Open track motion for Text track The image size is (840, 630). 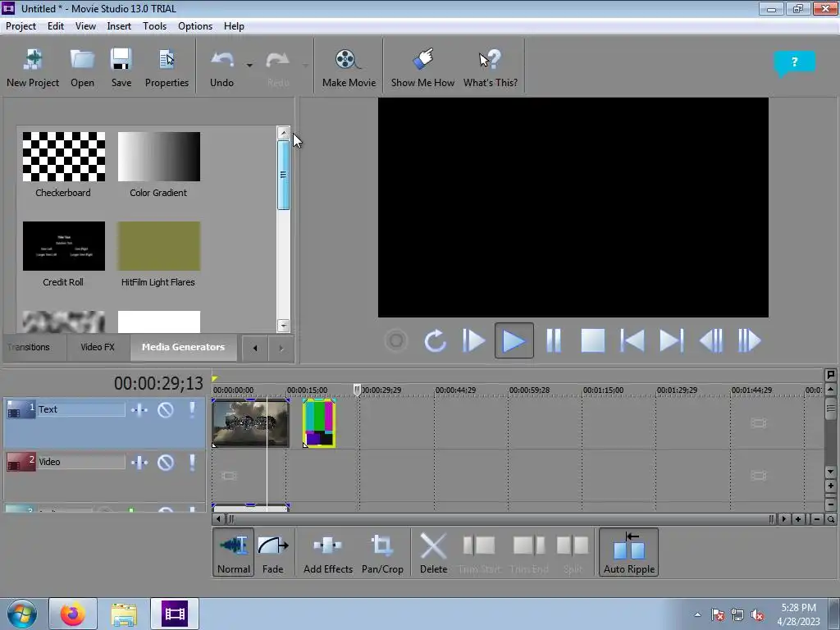pyautogui.click(x=139, y=410)
